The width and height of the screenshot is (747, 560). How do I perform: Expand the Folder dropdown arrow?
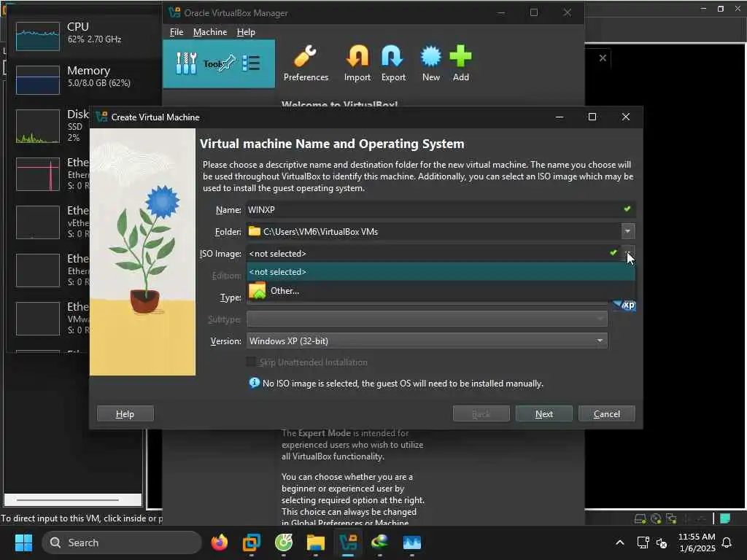[628, 231]
